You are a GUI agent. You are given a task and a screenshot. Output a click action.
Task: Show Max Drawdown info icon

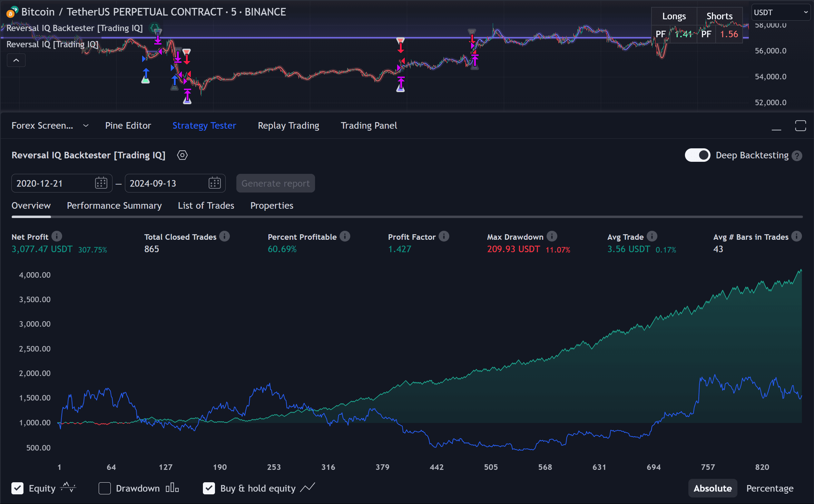tap(552, 237)
